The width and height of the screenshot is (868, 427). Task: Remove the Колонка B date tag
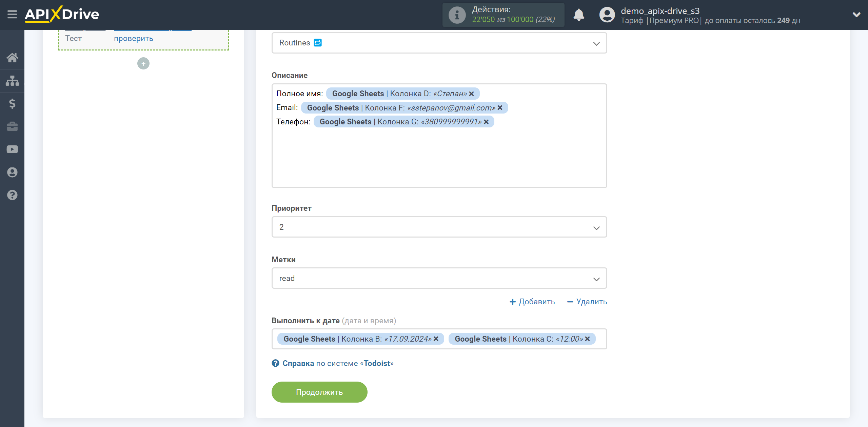pyautogui.click(x=436, y=339)
